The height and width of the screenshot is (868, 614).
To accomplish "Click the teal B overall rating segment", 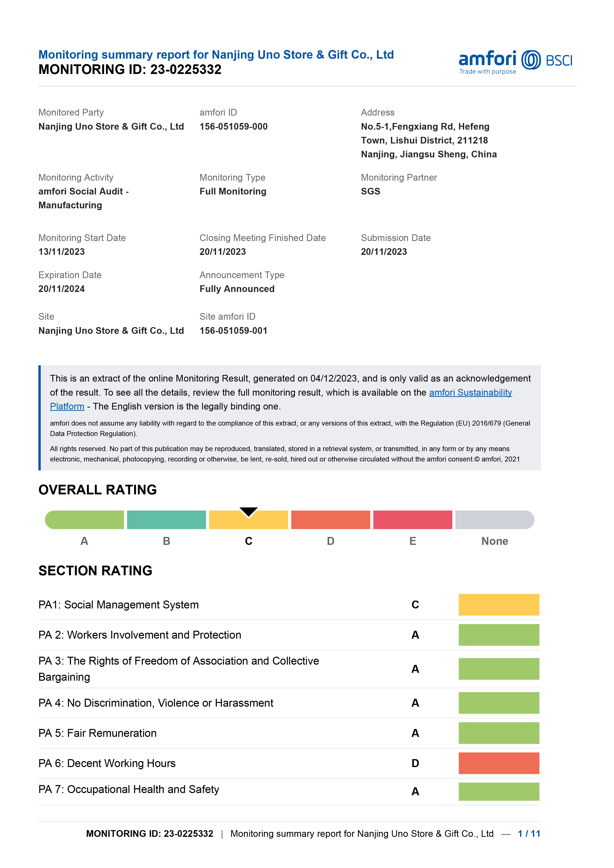I will pos(166,520).
